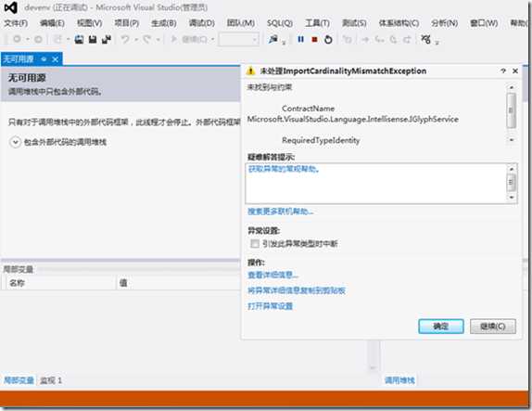Screen dimensions: 532x411
Task: Click the troubleshooting tips scrollbar thumb
Action: point(512,183)
